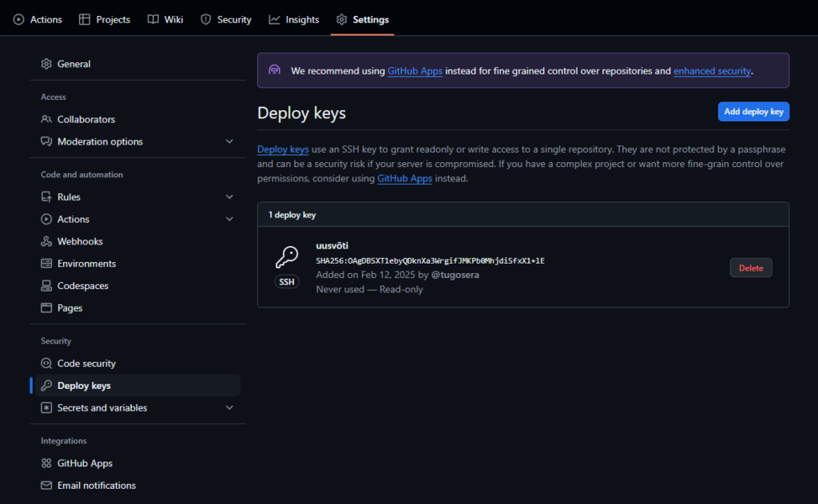The width and height of the screenshot is (818, 504).
Task: Click the uusvõti key title
Action: pos(332,245)
